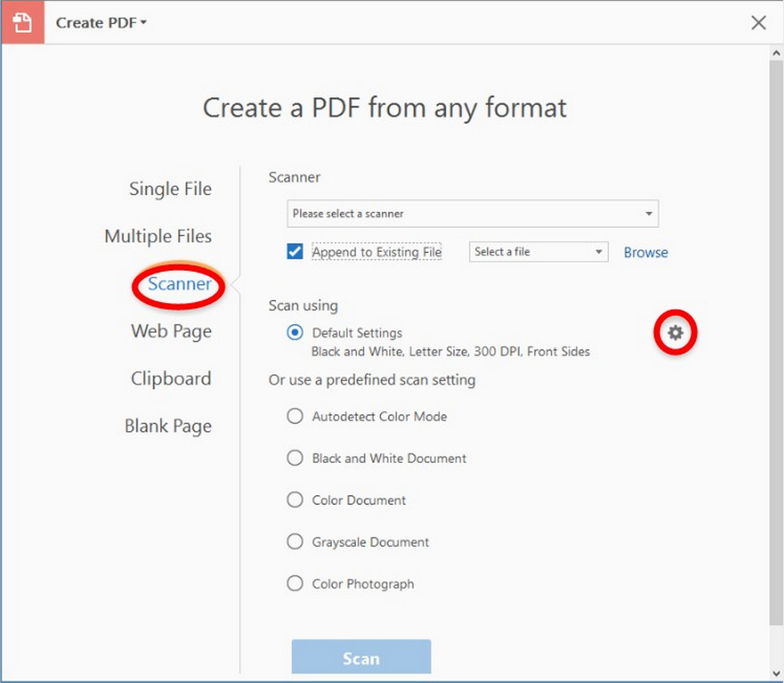Viewport: 784px width, 683px height.
Task: Open the Web Page creation option
Action: pos(171,331)
